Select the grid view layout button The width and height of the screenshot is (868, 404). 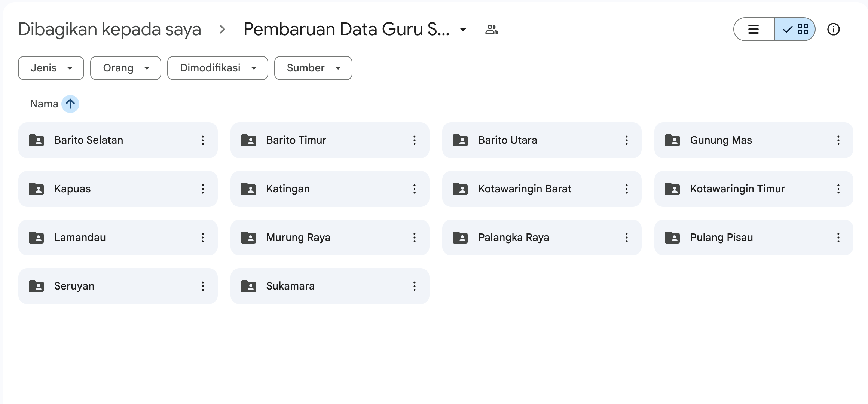(795, 29)
